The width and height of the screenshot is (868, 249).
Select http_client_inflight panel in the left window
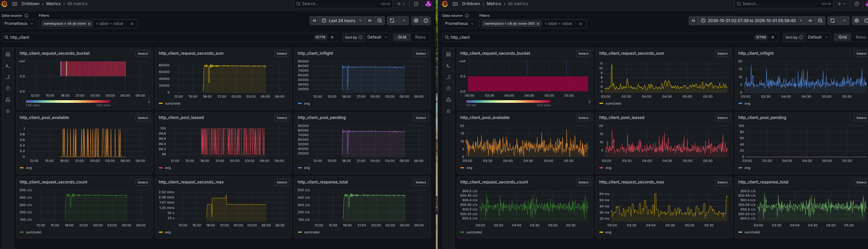coord(421,54)
